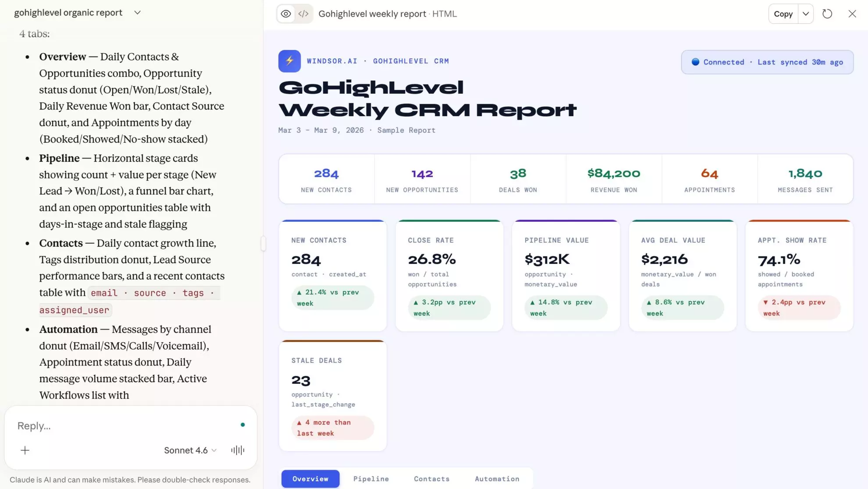Open the Copy options dropdown arrow
The height and width of the screenshot is (489, 868).
coord(805,14)
